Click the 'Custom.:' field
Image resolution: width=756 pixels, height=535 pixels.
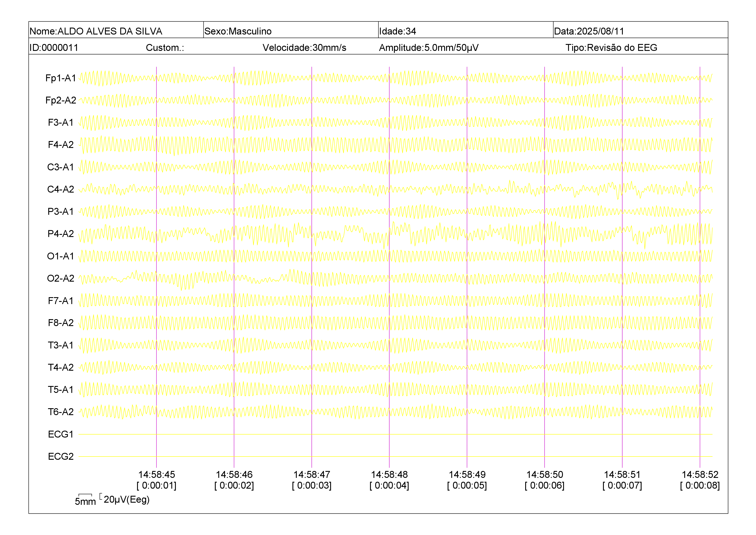coord(165,47)
